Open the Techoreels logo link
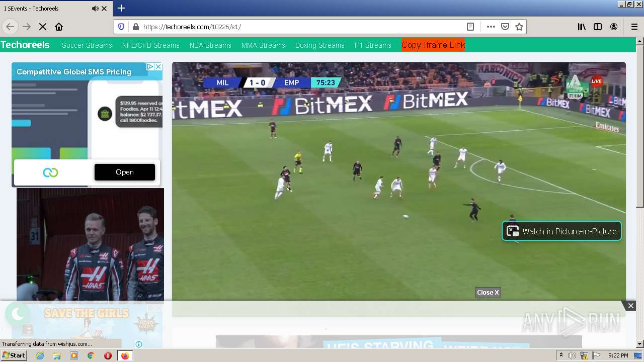644x362 pixels. (25, 45)
